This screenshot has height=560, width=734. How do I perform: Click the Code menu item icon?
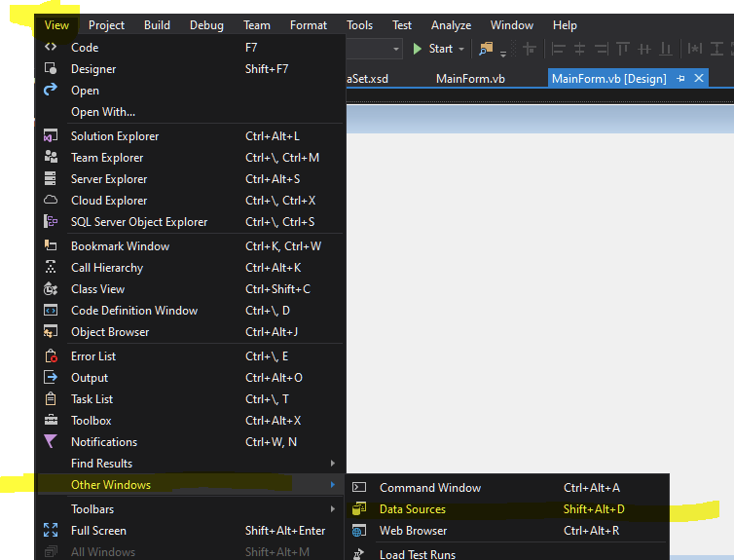click(51, 47)
